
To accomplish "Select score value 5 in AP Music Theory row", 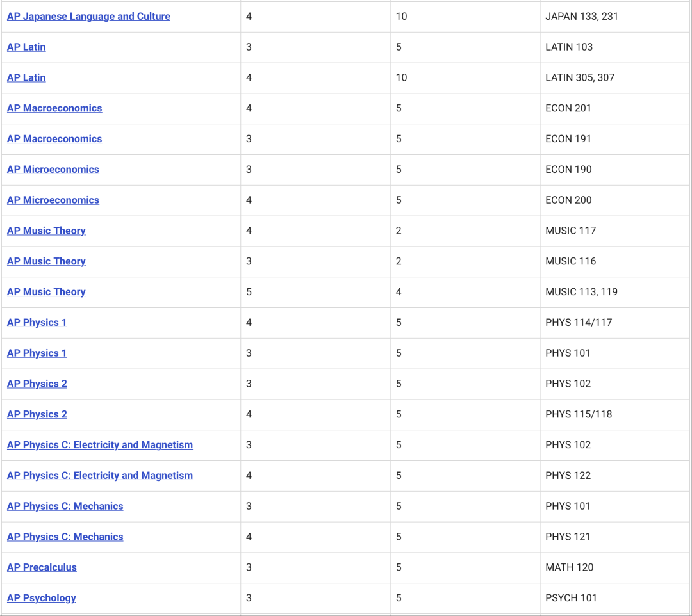I will coord(249,292).
